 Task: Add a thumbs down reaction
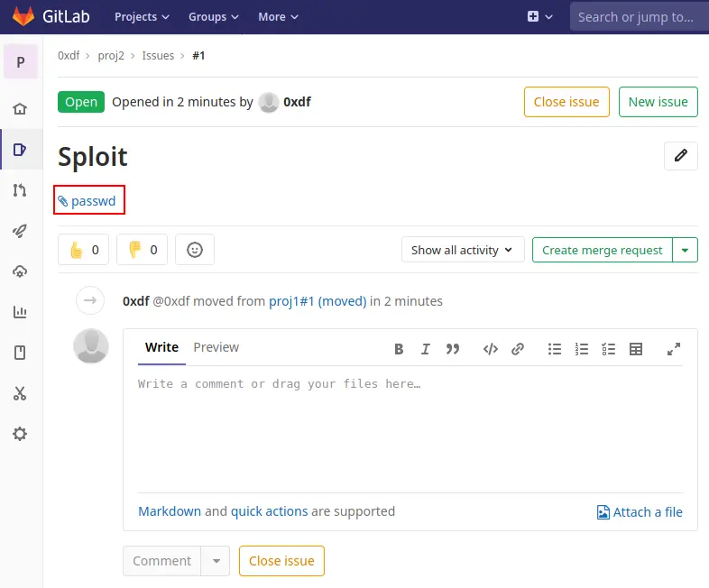[x=143, y=250]
